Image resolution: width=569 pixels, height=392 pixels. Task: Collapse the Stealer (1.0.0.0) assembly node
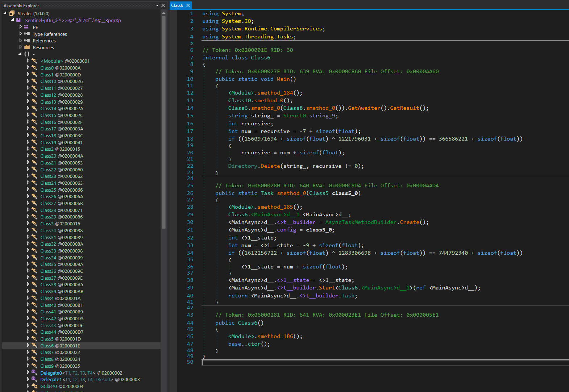pyautogui.click(x=5, y=13)
